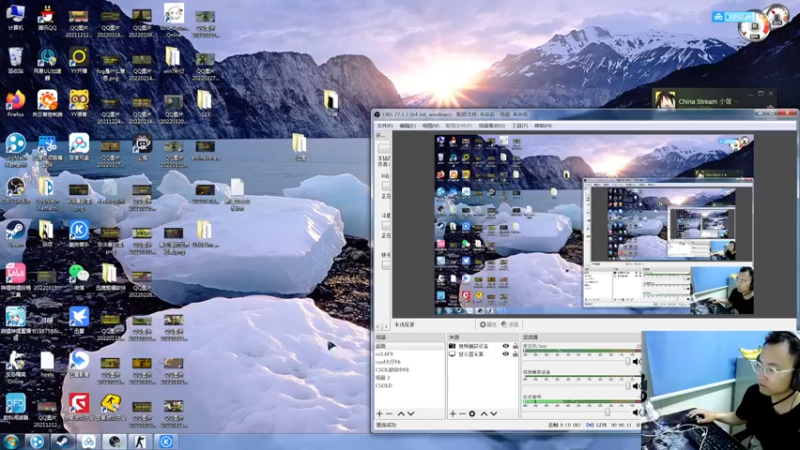Open the 编辑(E) menu in OBS
The width and height of the screenshot is (800, 450).
pyautogui.click(x=408, y=126)
